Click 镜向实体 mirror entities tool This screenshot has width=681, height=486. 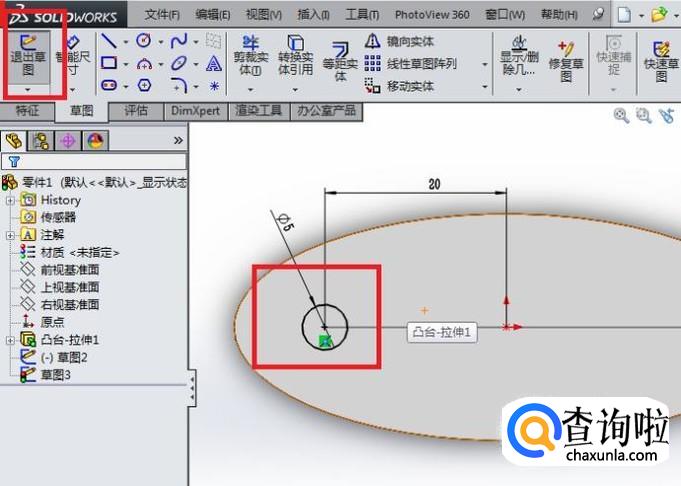(399, 41)
